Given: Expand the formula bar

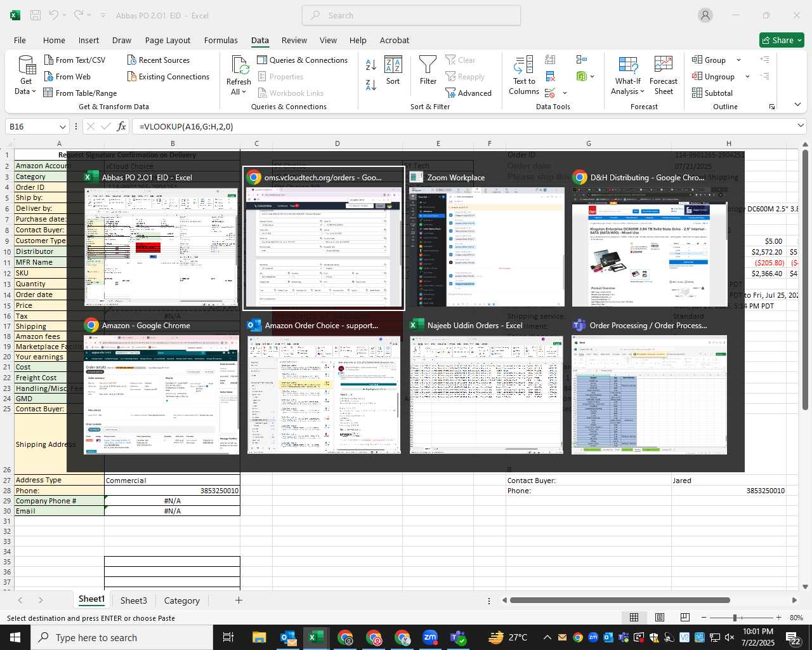Looking at the screenshot, I should [x=801, y=126].
